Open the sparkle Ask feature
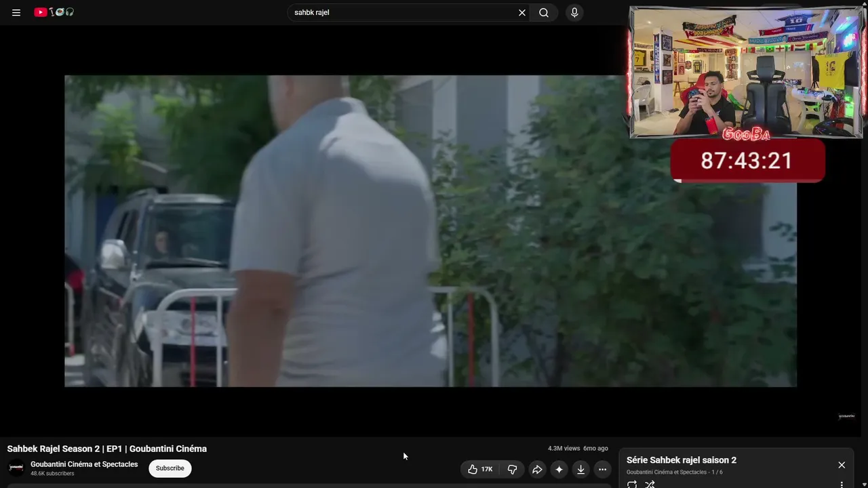The height and width of the screenshot is (488, 868). [x=559, y=469]
